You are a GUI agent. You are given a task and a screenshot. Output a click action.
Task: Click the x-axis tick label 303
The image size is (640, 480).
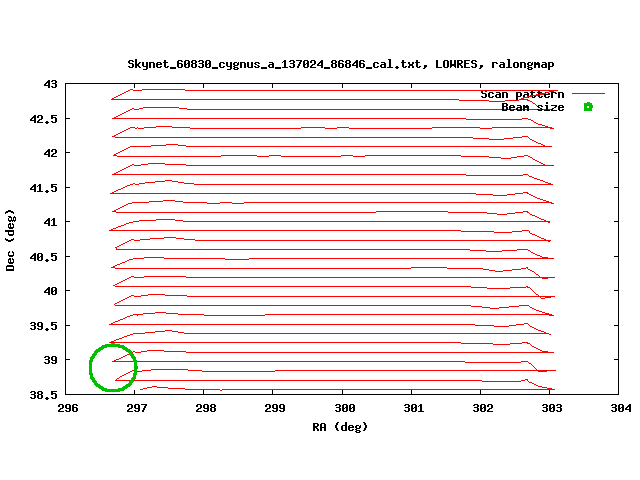coord(552,408)
